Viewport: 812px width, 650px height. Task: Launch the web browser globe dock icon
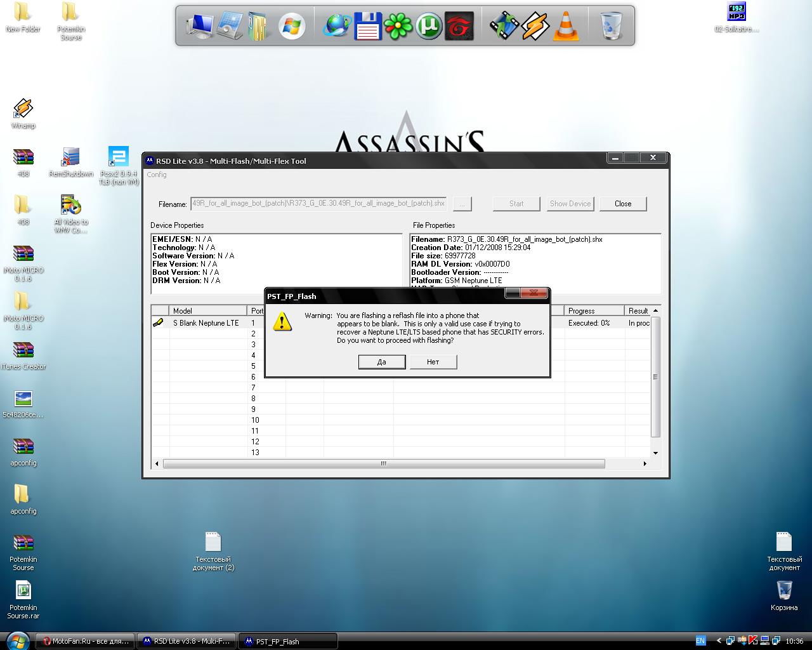tap(337, 26)
